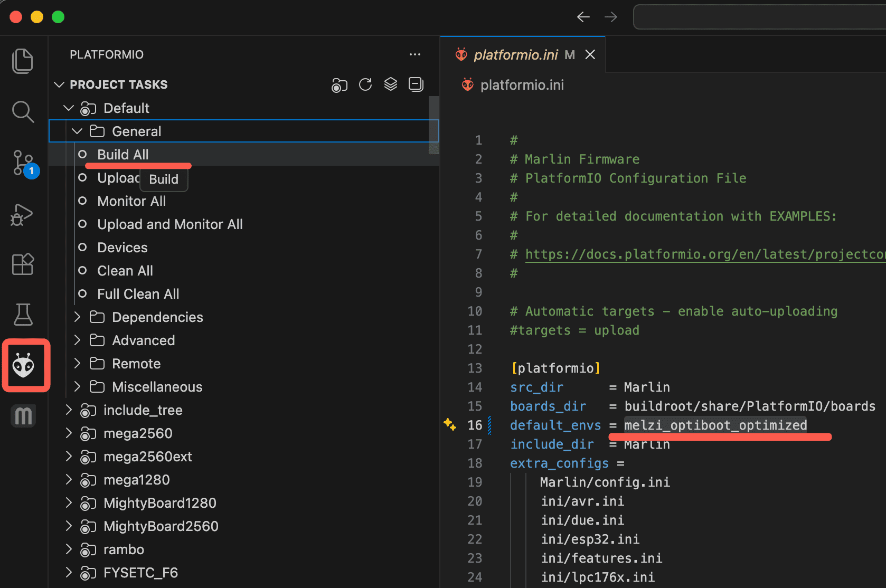The image size is (886, 588).
Task: Open the Search view icon
Action: click(x=23, y=111)
